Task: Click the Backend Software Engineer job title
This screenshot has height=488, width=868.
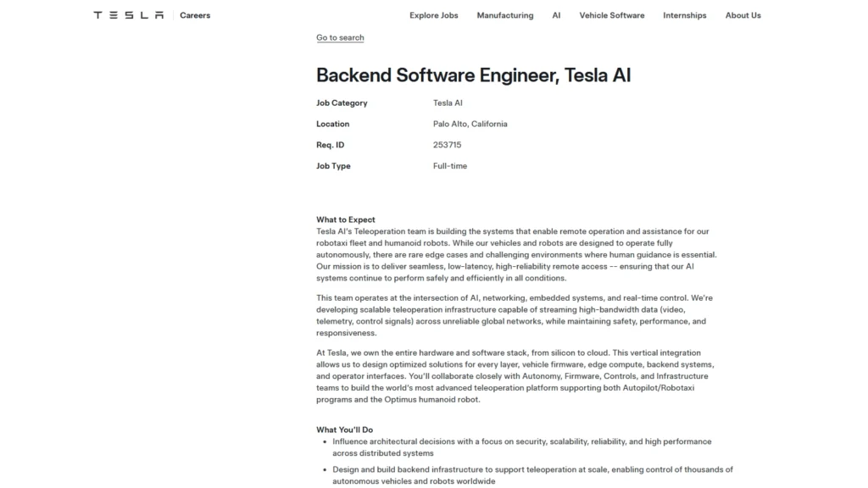Action: tap(473, 75)
